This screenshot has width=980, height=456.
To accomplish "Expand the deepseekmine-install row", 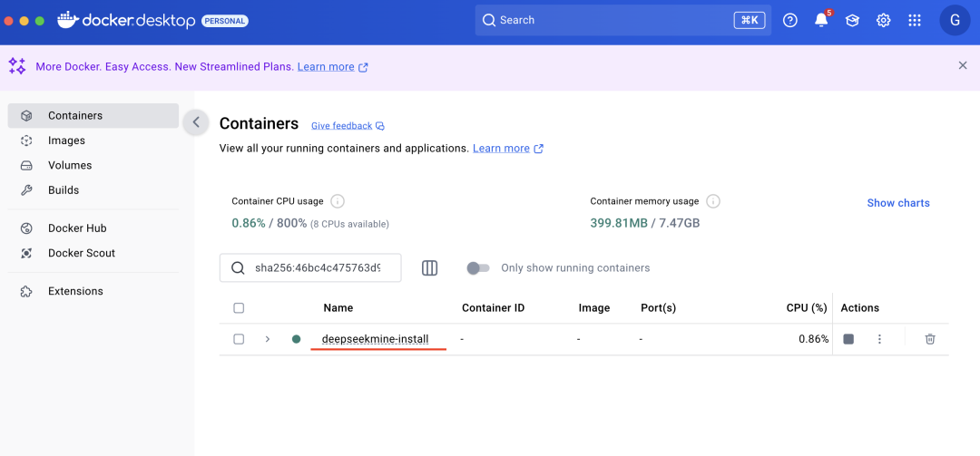I will (x=268, y=339).
